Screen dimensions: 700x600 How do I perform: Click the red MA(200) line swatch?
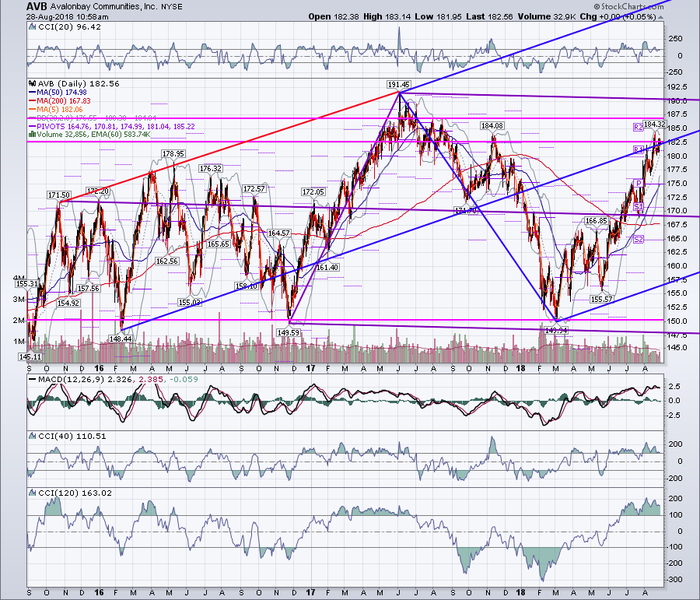tap(32, 101)
